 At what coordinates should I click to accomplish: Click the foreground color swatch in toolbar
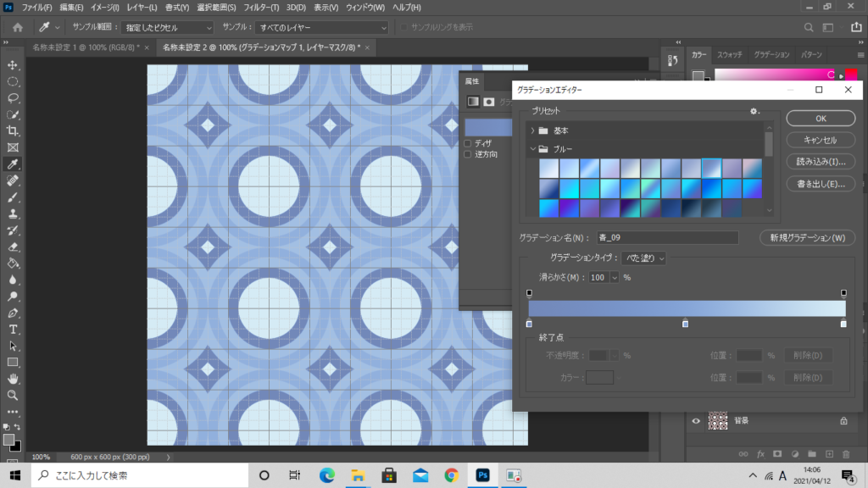(8, 440)
